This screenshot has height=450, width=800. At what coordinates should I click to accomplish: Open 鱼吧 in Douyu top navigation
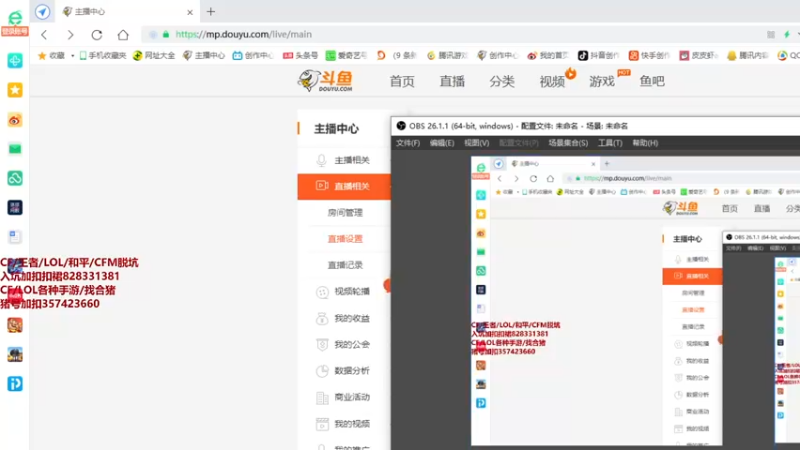pyautogui.click(x=652, y=81)
